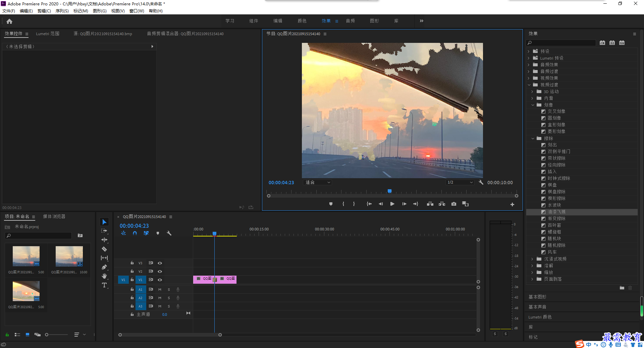
Task: Step forward one frame in program monitor
Action: coord(404,204)
